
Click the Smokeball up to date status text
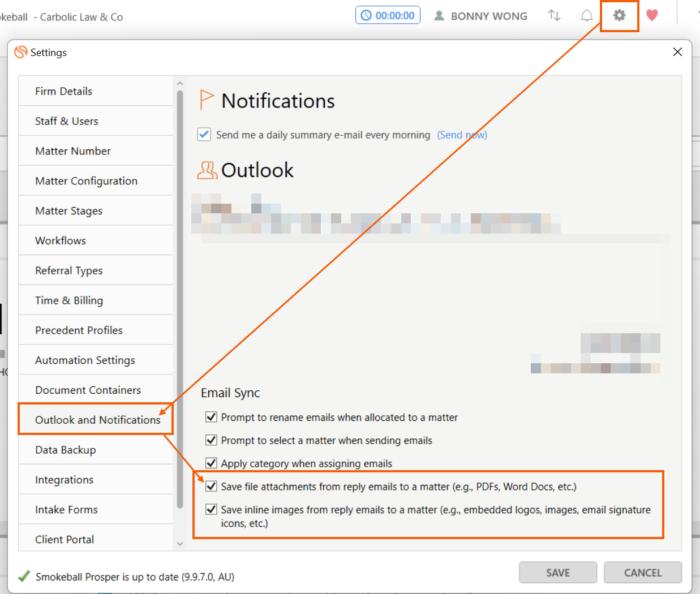135,577
